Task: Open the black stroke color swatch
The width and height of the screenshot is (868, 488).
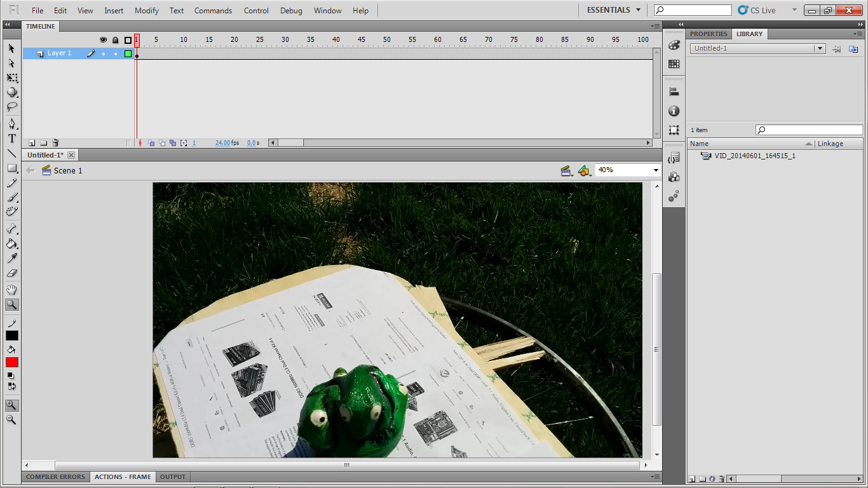Action: tap(12, 335)
